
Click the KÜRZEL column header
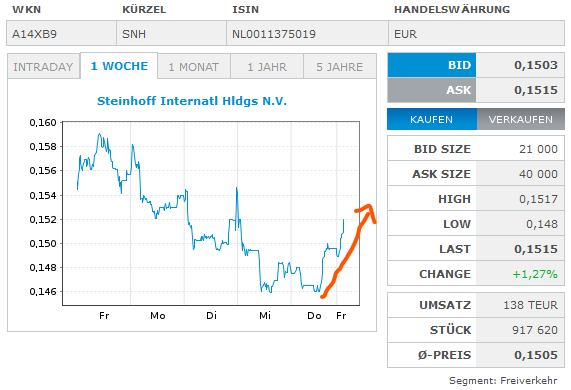(x=144, y=9)
